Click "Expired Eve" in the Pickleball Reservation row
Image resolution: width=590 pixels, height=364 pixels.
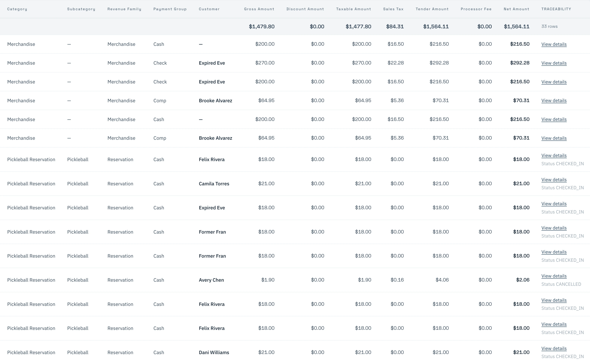pyautogui.click(x=212, y=208)
